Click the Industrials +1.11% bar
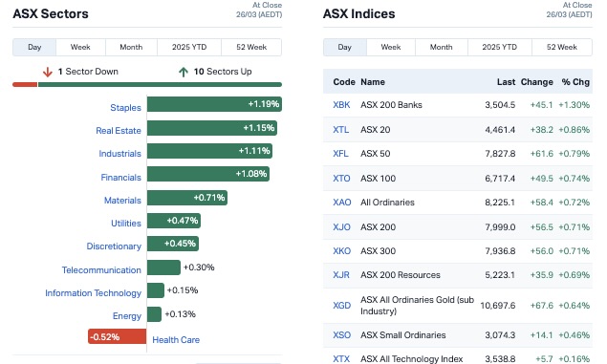 point(209,151)
